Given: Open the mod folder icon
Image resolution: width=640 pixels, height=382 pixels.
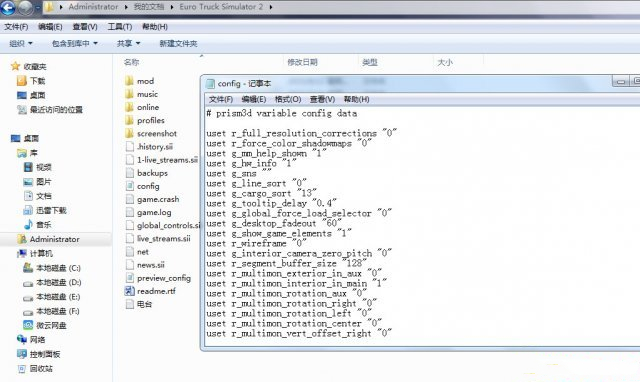Looking at the screenshot, I should [129, 81].
